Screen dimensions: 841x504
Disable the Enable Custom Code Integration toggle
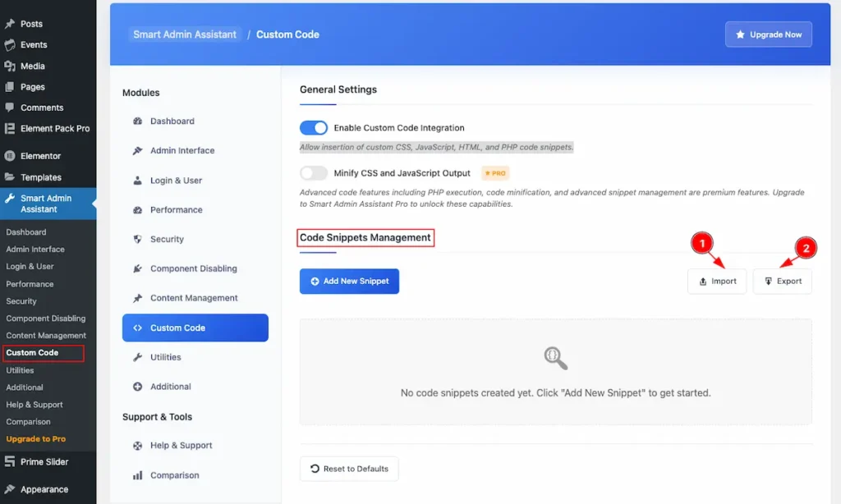313,127
